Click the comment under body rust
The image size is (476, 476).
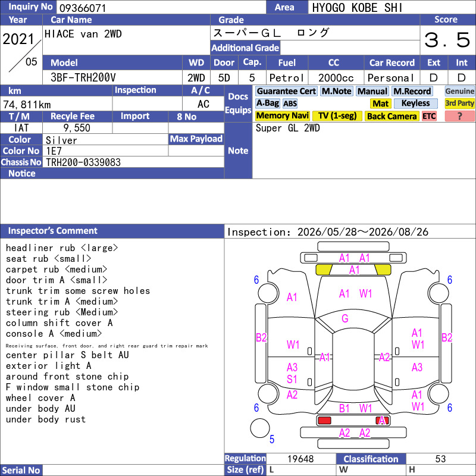[46, 419]
